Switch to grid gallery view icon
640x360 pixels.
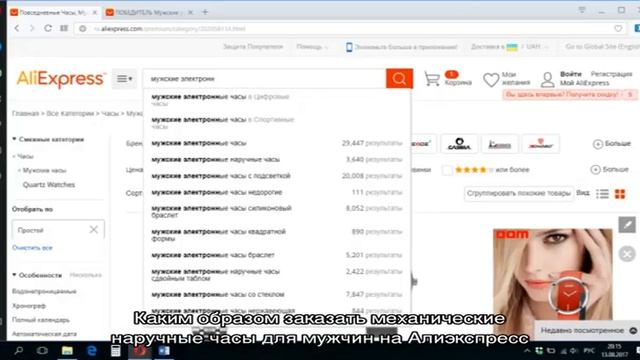click(x=620, y=194)
